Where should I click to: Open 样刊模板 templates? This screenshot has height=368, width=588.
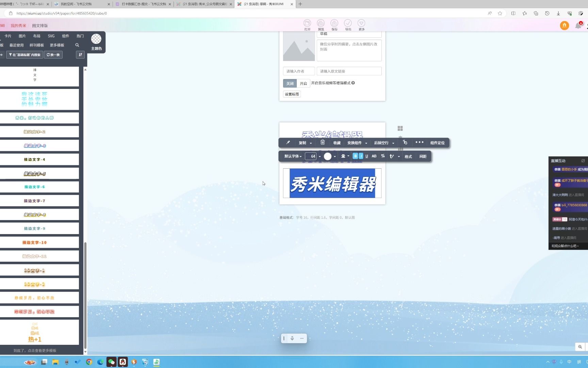tap(37, 45)
